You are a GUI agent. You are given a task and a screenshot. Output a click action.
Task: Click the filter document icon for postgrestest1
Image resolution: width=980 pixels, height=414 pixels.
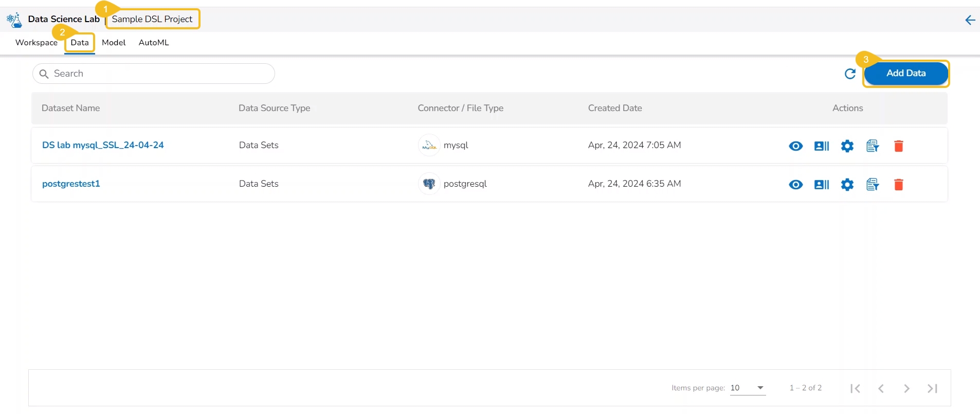point(873,185)
